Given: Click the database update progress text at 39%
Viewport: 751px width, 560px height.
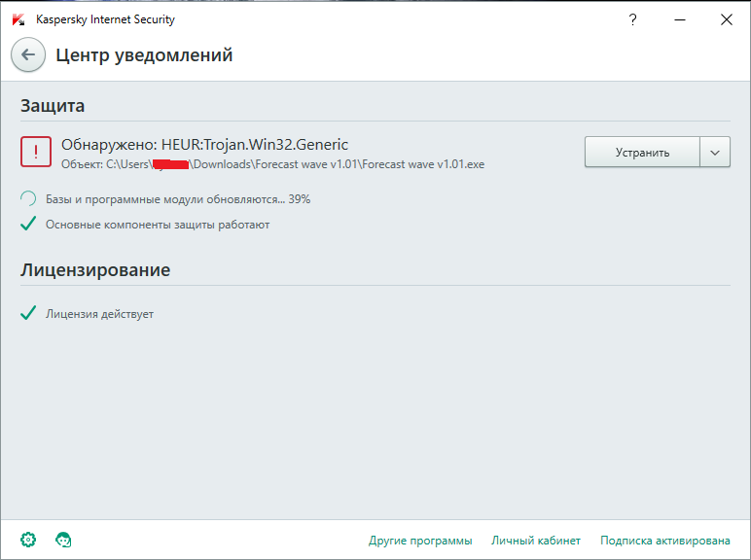Looking at the screenshot, I should point(178,199).
